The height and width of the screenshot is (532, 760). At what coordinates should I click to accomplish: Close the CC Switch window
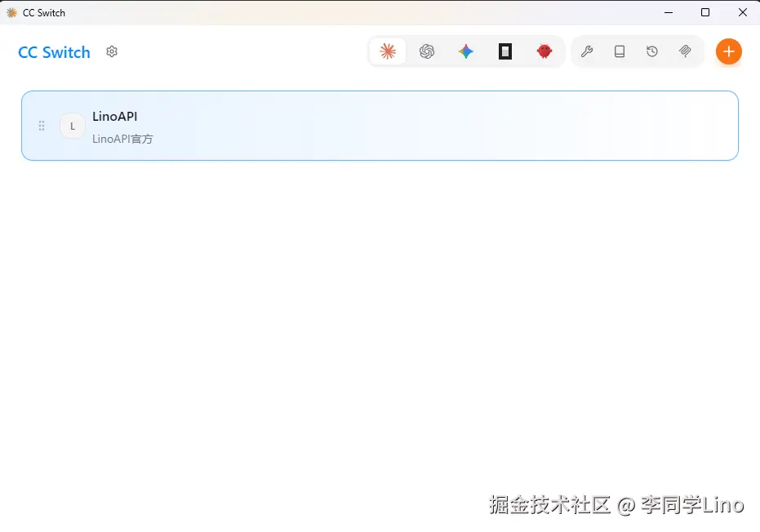(742, 12)
